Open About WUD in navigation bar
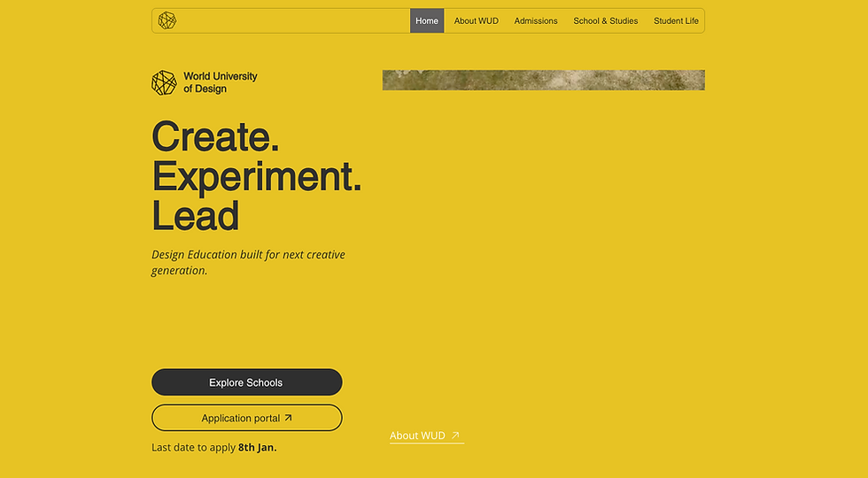Screen dimensions: 868x478 (x=477, y=21)
